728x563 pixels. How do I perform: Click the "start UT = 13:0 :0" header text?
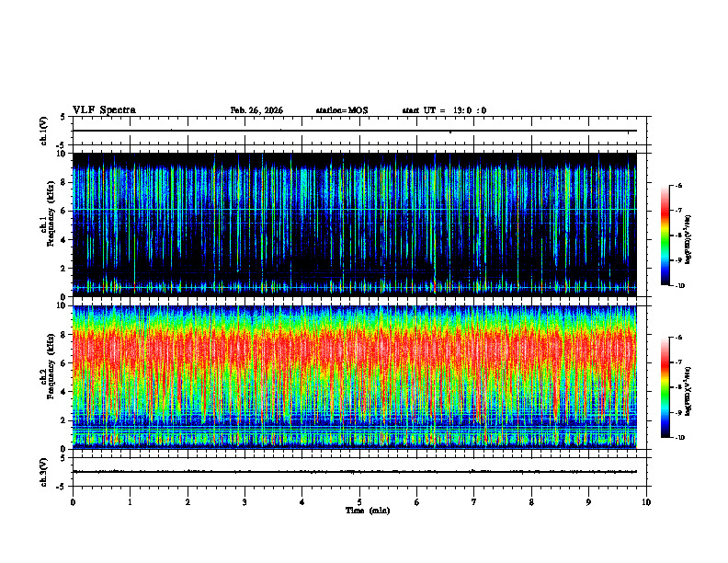[x=444, y=110]
